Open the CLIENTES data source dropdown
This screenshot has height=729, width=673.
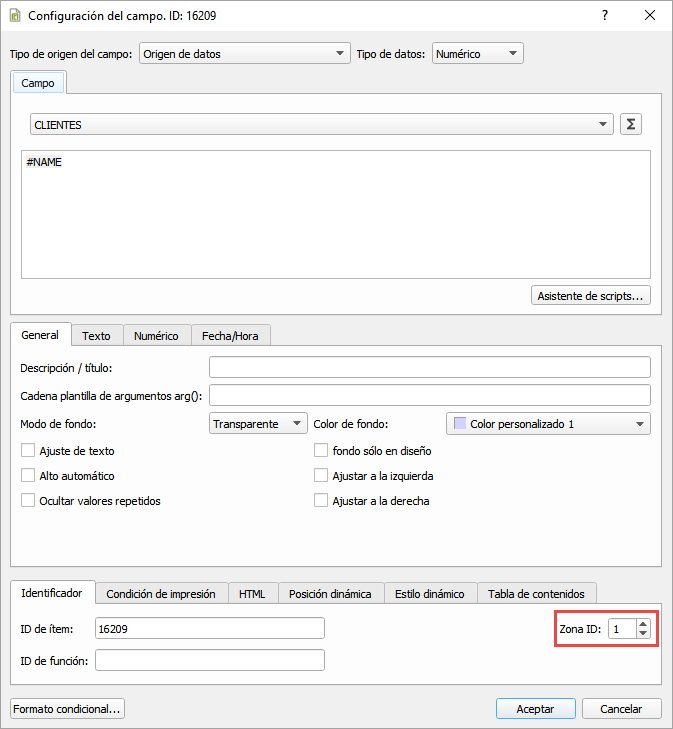point(321,125)
